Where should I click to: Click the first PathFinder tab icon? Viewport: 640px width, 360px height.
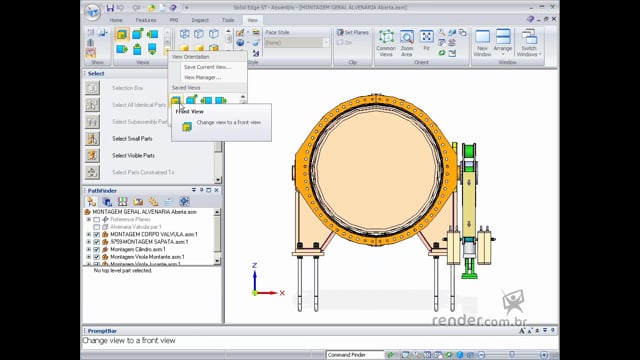pyautogui.click(x=91, y=201)
